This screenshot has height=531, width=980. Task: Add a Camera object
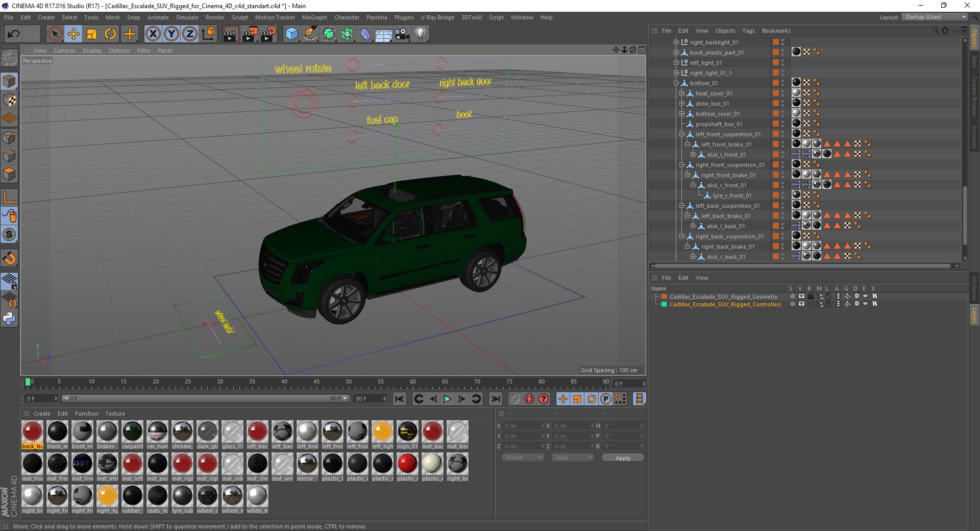click(402, 34)
